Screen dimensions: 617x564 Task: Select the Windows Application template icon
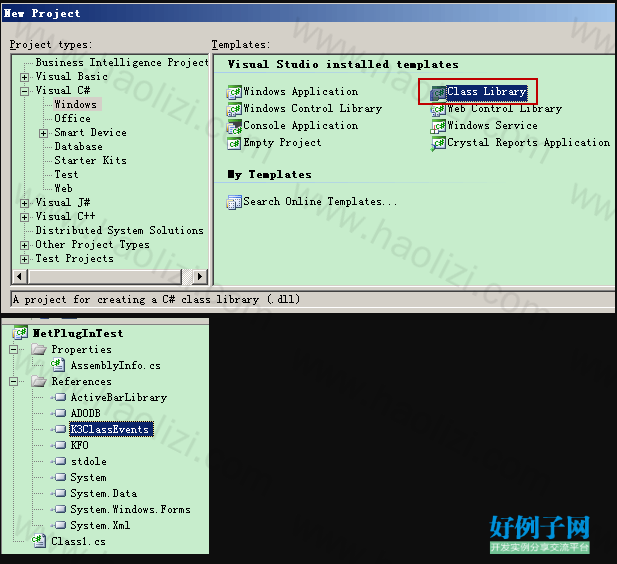pyautogui.click(x=234, y=92)
